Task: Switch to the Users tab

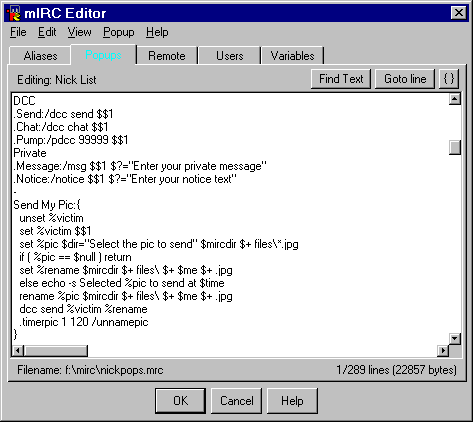Action: [229, 56]
